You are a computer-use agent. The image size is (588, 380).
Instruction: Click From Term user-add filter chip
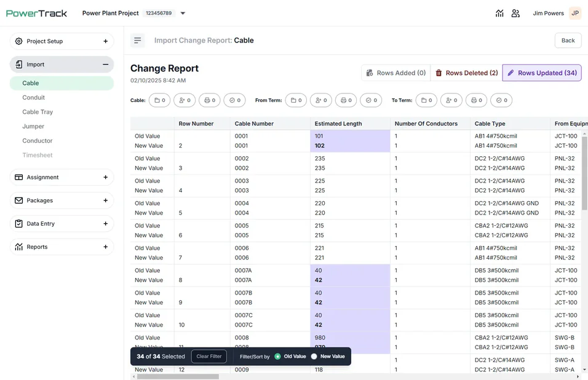pos(321,100)
